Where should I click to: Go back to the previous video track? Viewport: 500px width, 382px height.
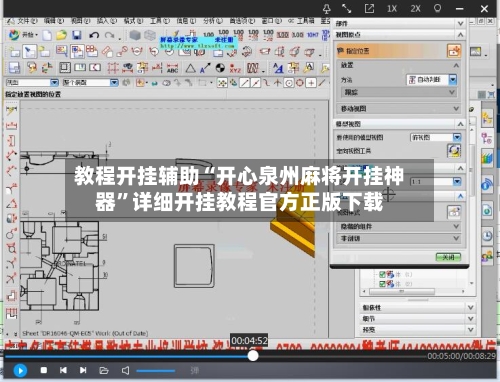63,370
